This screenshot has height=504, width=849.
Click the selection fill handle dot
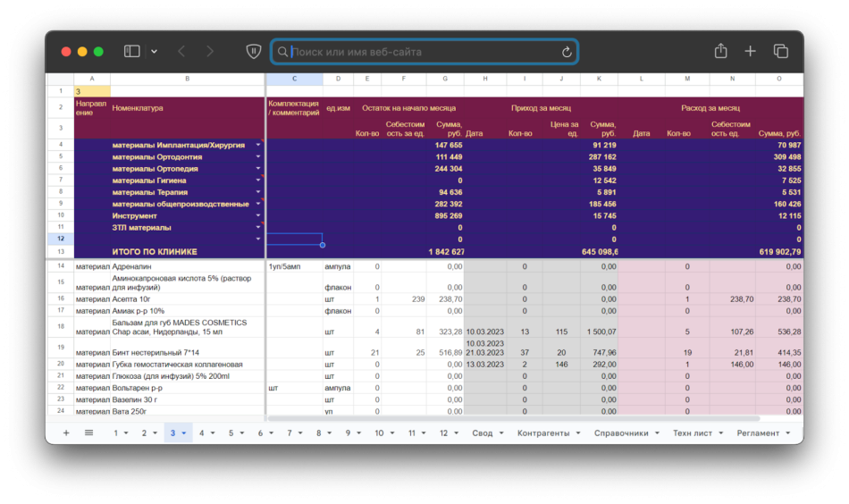pyautogui.click(x=323, y=245)
